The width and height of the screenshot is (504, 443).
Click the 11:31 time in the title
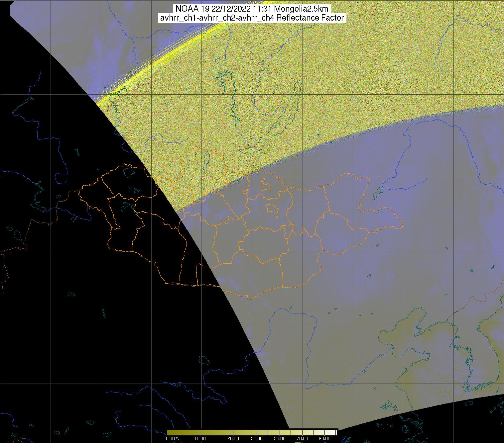click(x=264, y=9)
